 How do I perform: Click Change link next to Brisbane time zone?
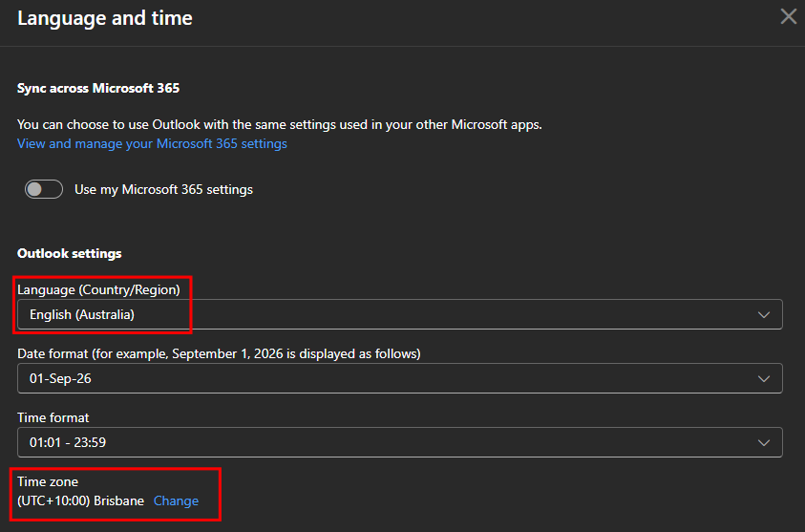tap(176, 500)
